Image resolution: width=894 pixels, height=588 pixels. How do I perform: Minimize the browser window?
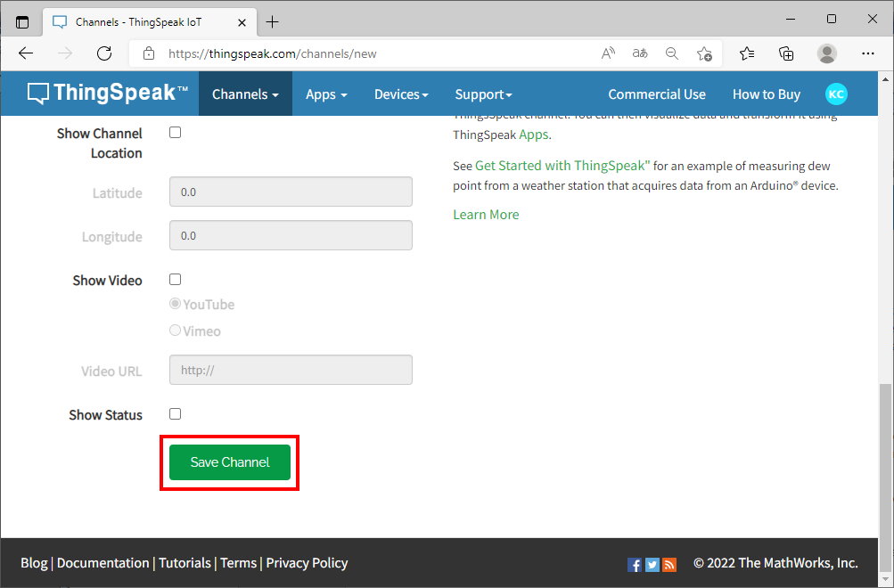[x=791, y=20]
